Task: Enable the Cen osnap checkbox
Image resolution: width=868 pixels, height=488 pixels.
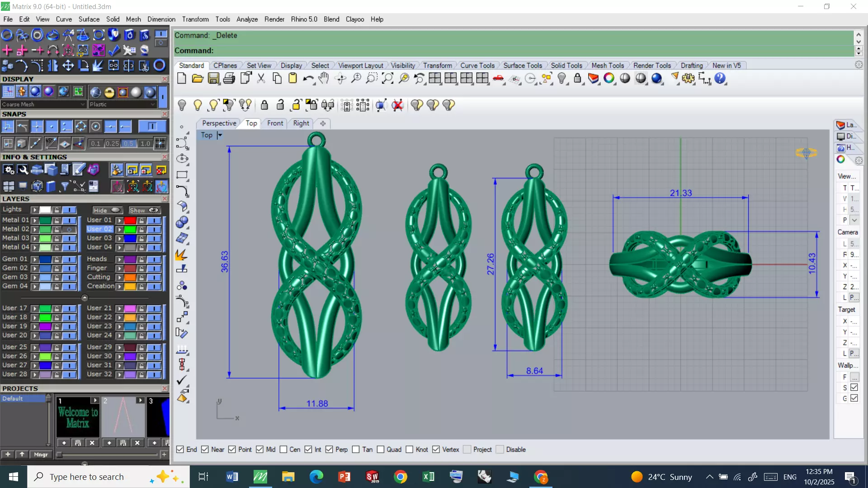Action: pyautogui.click(x=283, y=450)
